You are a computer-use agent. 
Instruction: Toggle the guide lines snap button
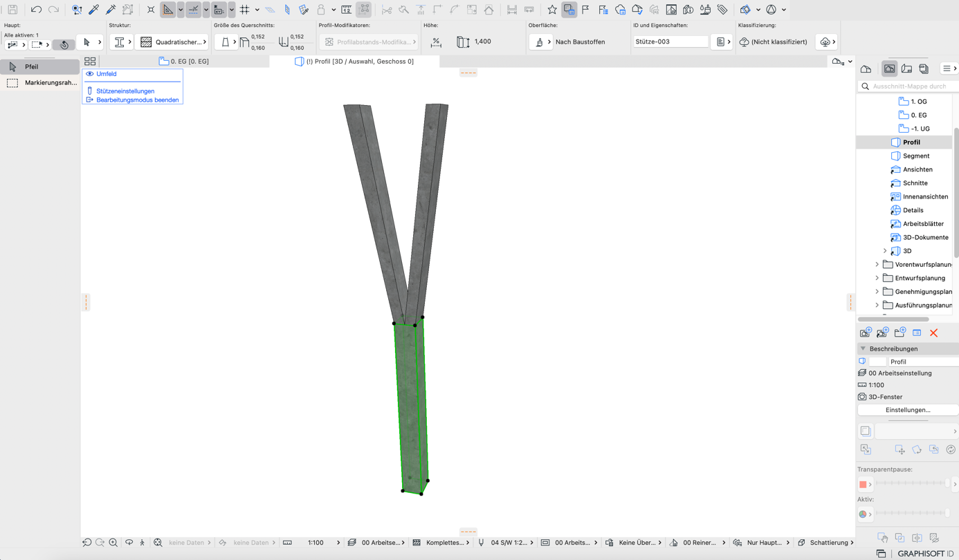click(194, 10)
